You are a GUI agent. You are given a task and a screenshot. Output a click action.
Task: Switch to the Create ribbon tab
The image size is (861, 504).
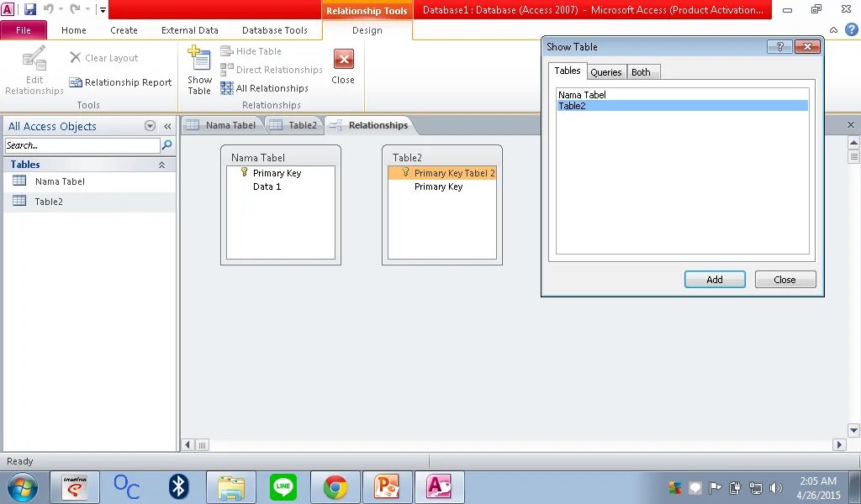124,30
